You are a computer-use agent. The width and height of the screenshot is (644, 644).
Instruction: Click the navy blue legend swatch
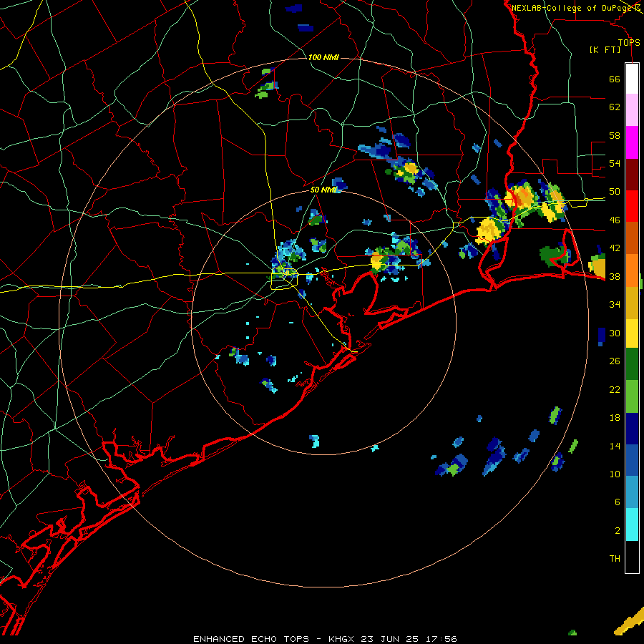[632, 429]
